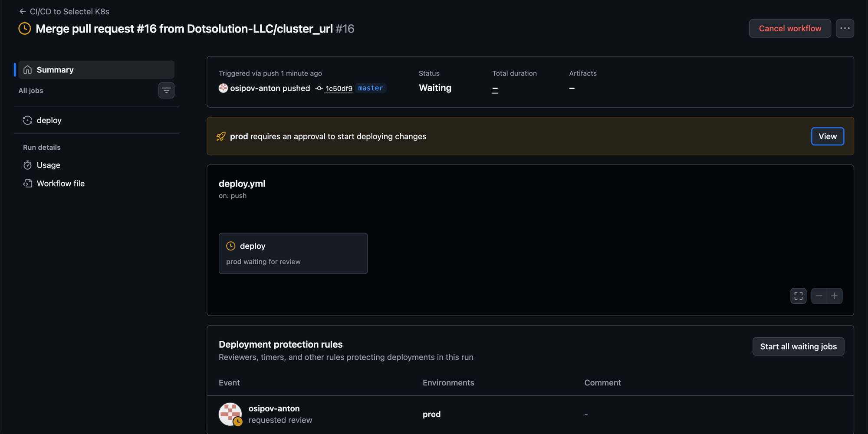Zoom in the workflow graph
868x434 pixels.
[835, 296]
